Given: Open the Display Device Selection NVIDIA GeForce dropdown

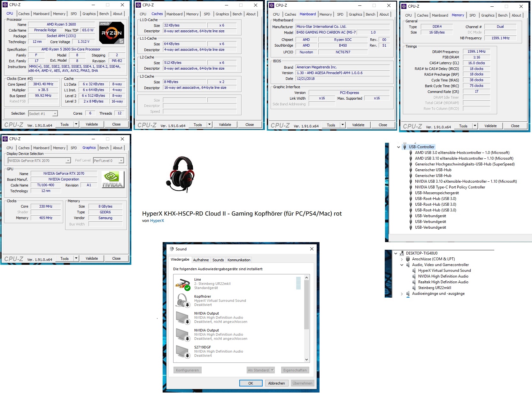Looking at the screenshot, I should [68, 161].
